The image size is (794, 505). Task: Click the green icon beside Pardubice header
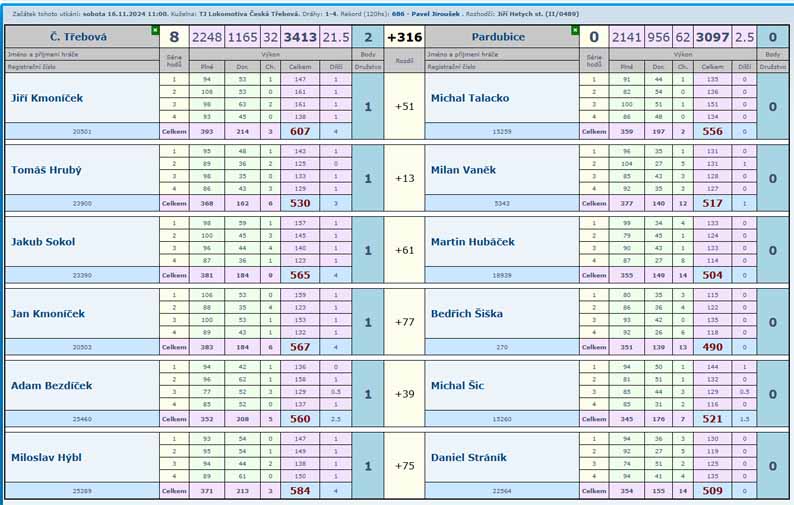(x=575, y=31)
